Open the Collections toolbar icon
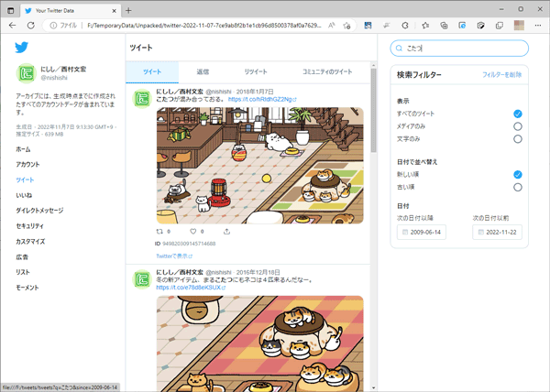 pos(444,26)
